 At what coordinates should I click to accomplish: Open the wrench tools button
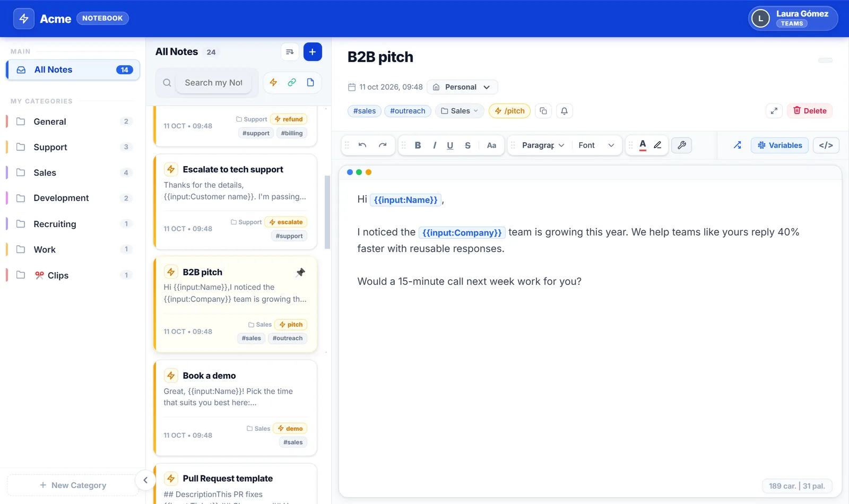(682, 145)
